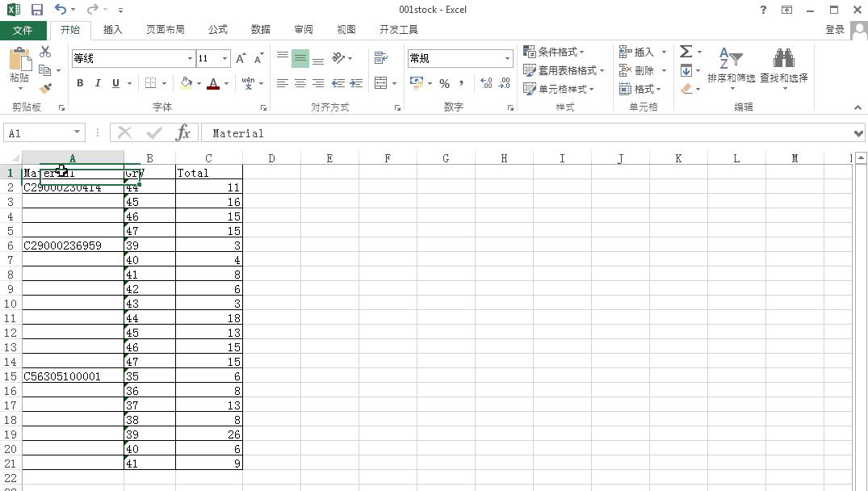This screenshot has width=868, height=491.
Task: Click the Paste clipboard icon
Action: pos(20,60)
